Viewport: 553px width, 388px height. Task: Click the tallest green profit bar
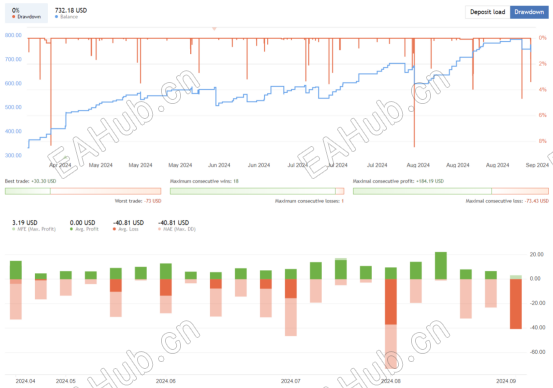tap(441, 266)
